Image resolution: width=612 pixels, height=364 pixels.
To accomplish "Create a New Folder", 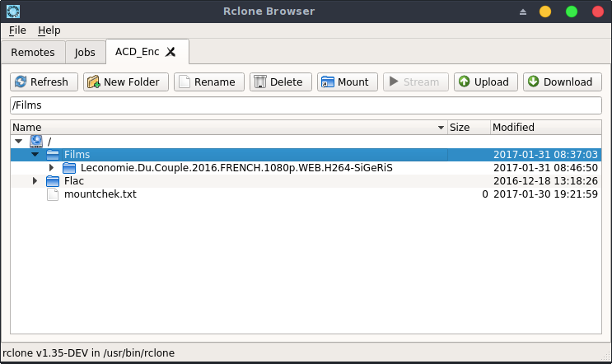I will 126,82.
